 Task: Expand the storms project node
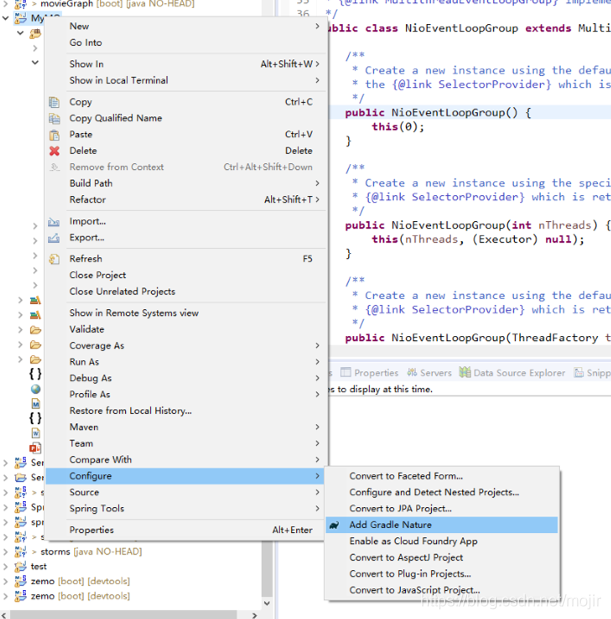(x=6, y=552)
